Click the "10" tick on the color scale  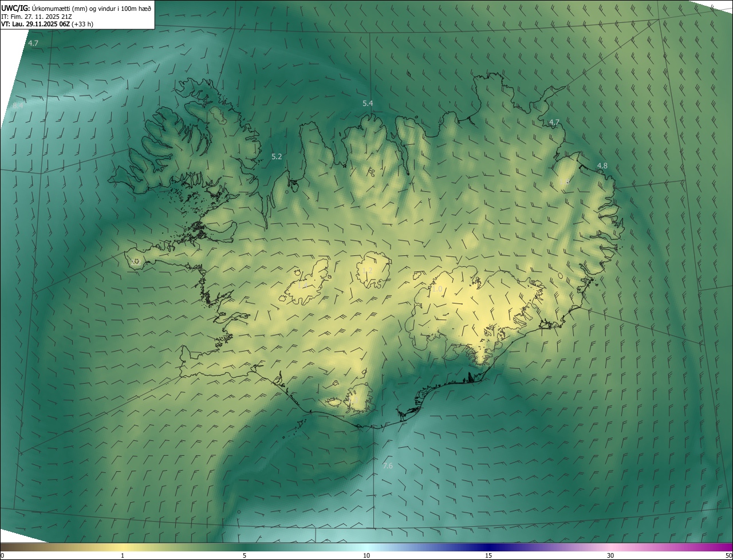click(x=366, y=555)
